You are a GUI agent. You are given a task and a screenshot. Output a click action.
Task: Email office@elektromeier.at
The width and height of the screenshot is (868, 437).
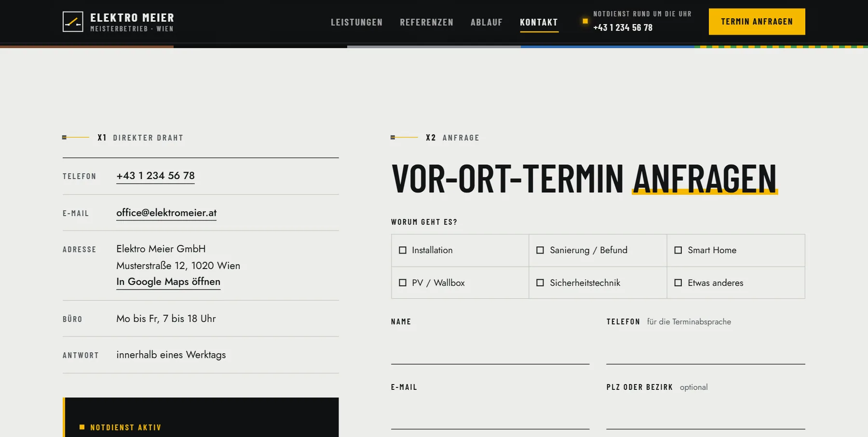(x=166, y=213)
